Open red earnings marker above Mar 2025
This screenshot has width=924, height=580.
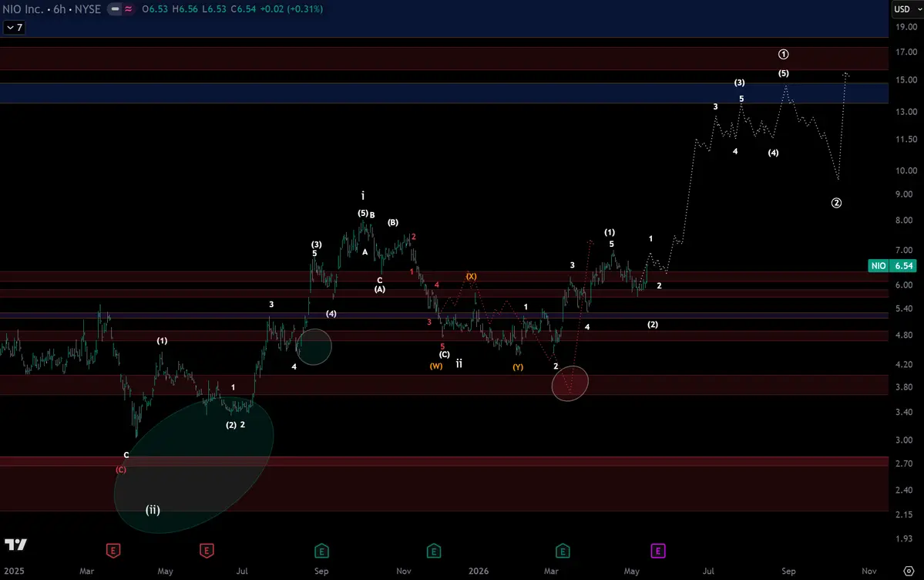tap(113, 551)
